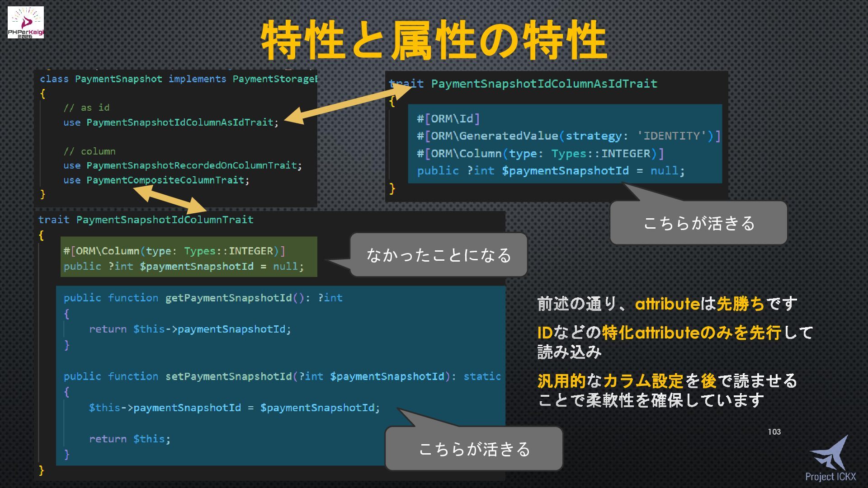Click the PHPerKaigi 2026 logo
Screen dimensions: 868x488
pyautogui.click(x=26, y=23)
